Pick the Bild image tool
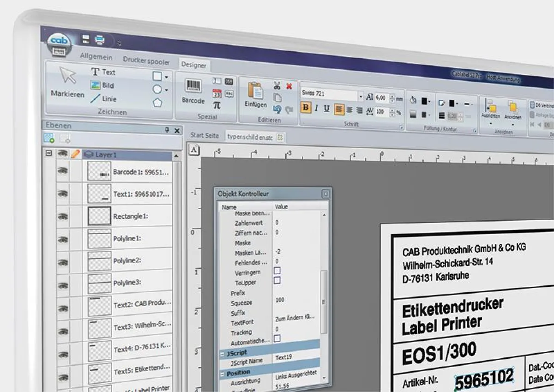Screen dimensions: 554x392 [x=102, y=85]
